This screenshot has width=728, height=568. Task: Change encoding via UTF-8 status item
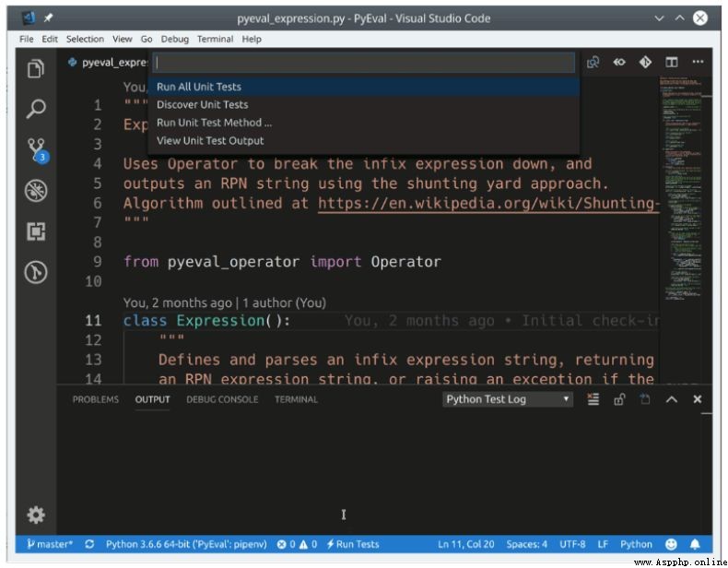572,544
